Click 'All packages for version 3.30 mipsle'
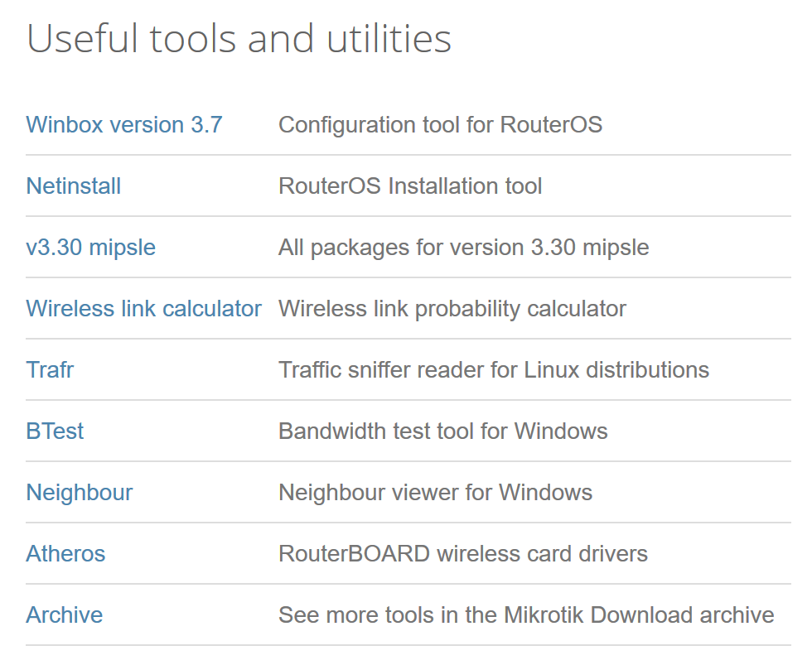 tap(464, 248)
